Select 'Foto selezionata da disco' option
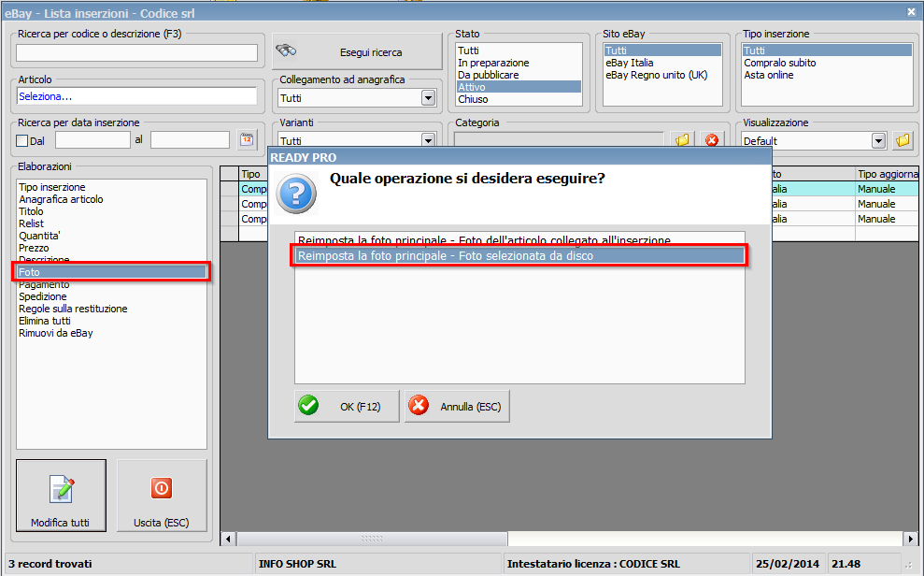The image size is (924, 576). pyautogui.click(x=519, y=256)
